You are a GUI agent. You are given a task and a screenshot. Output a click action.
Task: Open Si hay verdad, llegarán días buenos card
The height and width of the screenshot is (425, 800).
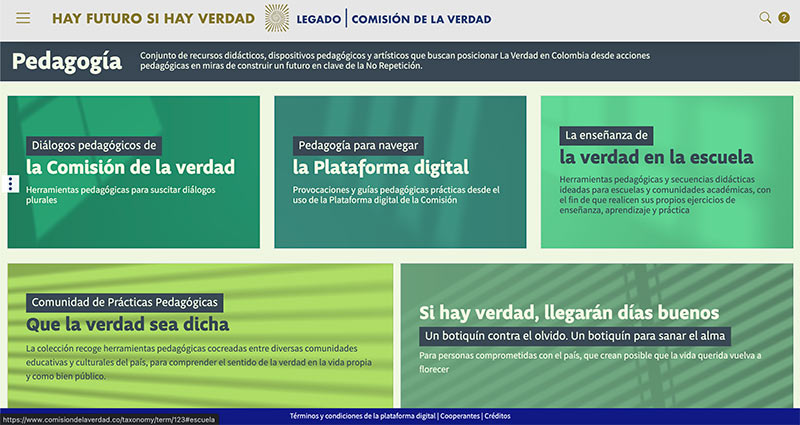coord(597,335)
